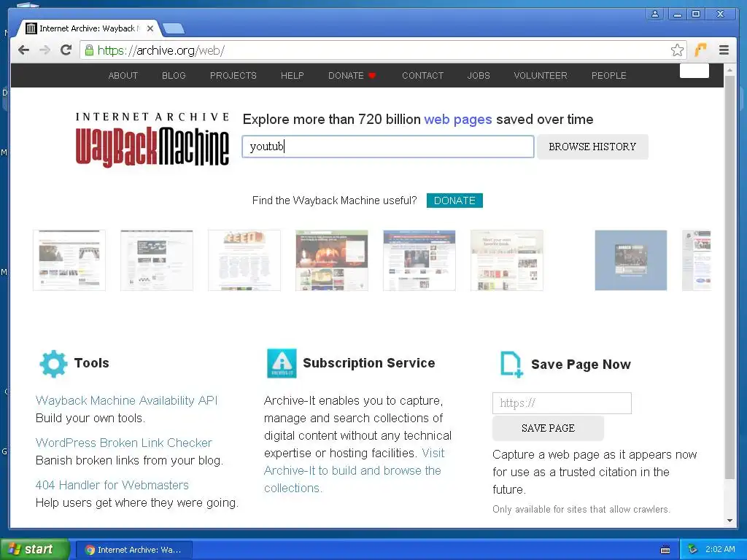Click the Wayback Machine logo

[152, 139]
